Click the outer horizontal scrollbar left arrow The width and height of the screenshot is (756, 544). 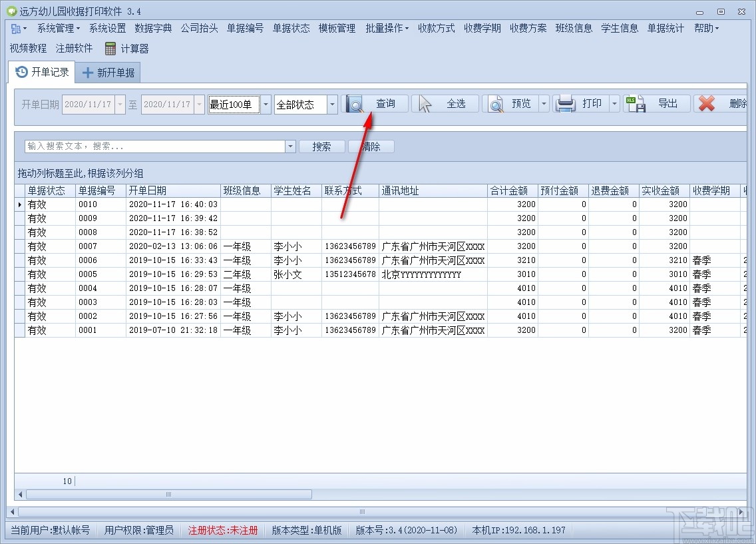pos(13,511)
